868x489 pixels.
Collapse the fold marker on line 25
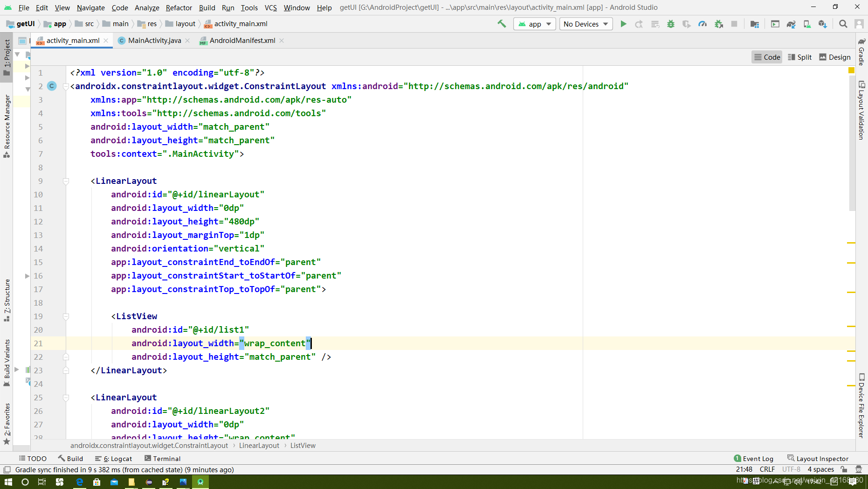[x=66, y=398]
